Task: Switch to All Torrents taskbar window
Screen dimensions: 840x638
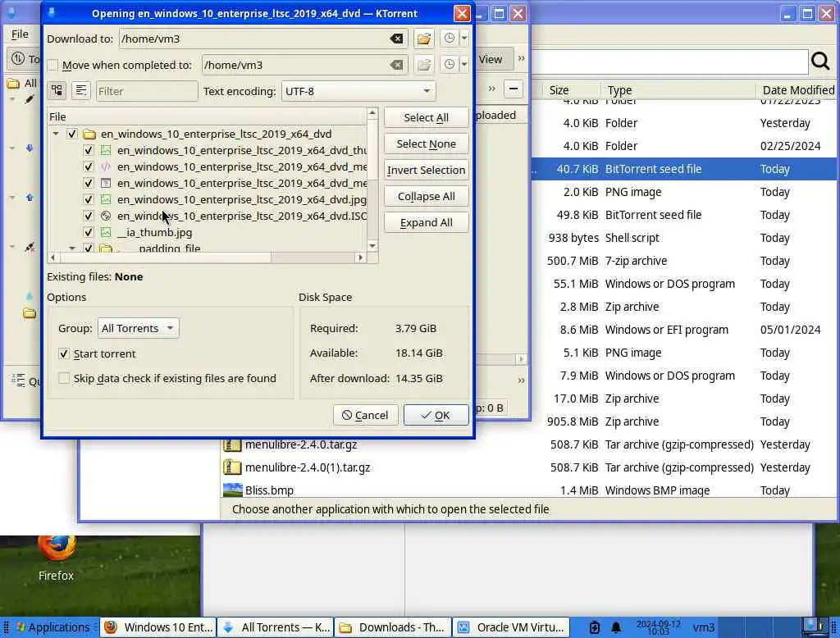Action: 276,627
